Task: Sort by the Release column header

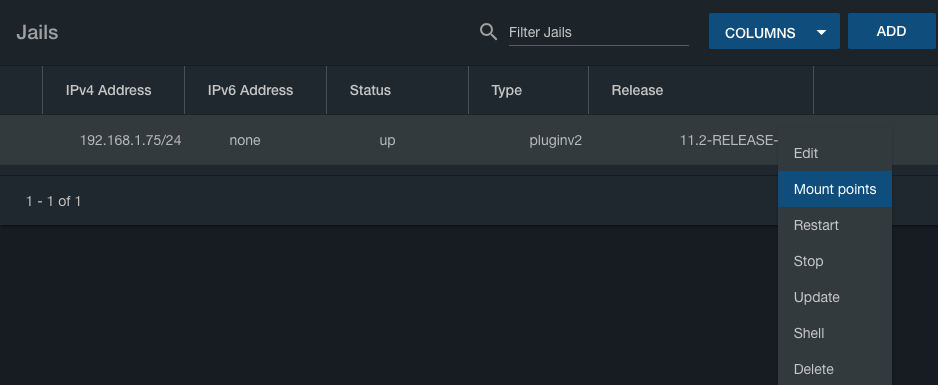Action: (637, 90)
